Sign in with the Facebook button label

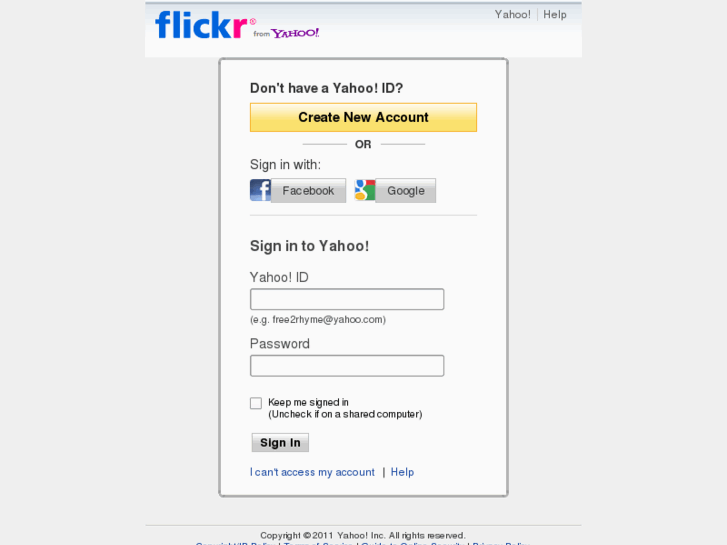click(308, 191)
